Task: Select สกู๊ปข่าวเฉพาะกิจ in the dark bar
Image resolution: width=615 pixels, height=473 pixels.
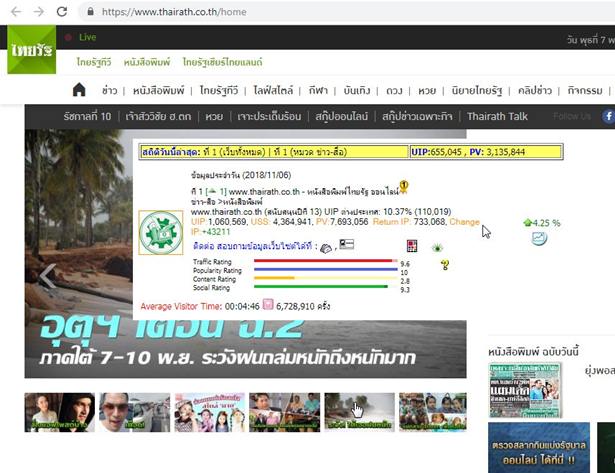Action: [x=417, y=116]
